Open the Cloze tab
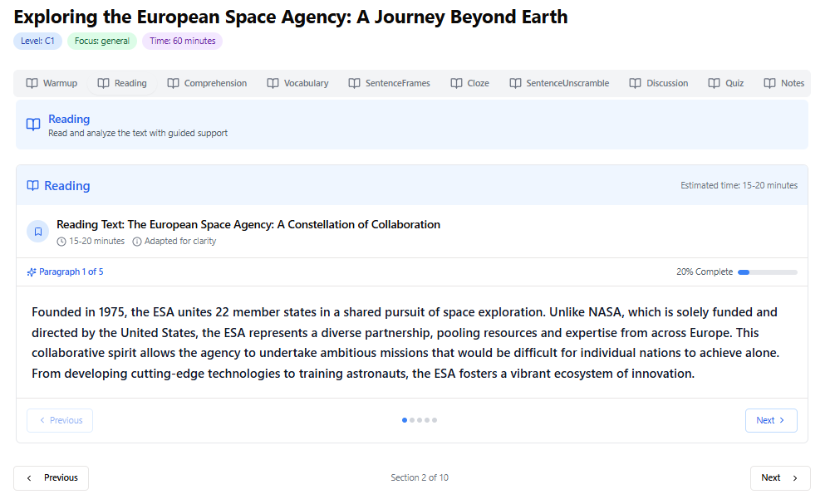Viewport: 830px width, 504px height. pos(469,83)
